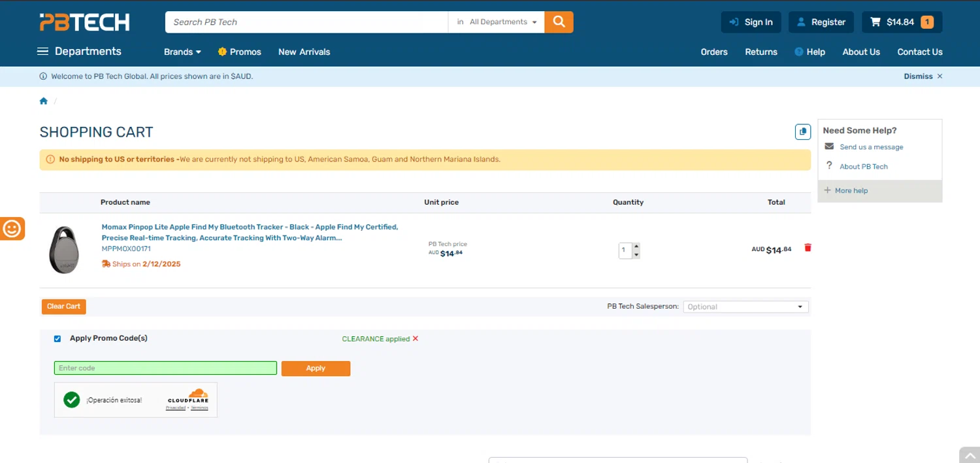Delete item with red trash icon
Image resolution: width=980 pixels, height=463 pixels.
pyautogui.click(x=808, y=248)
